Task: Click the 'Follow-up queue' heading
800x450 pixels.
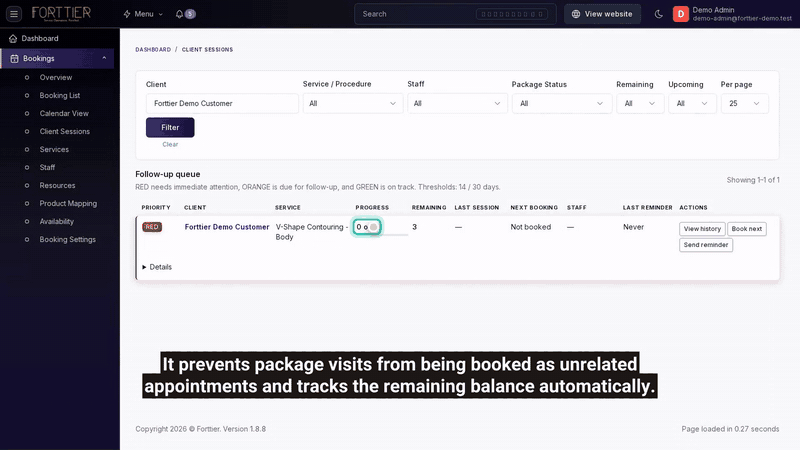Action: point(168,174)
